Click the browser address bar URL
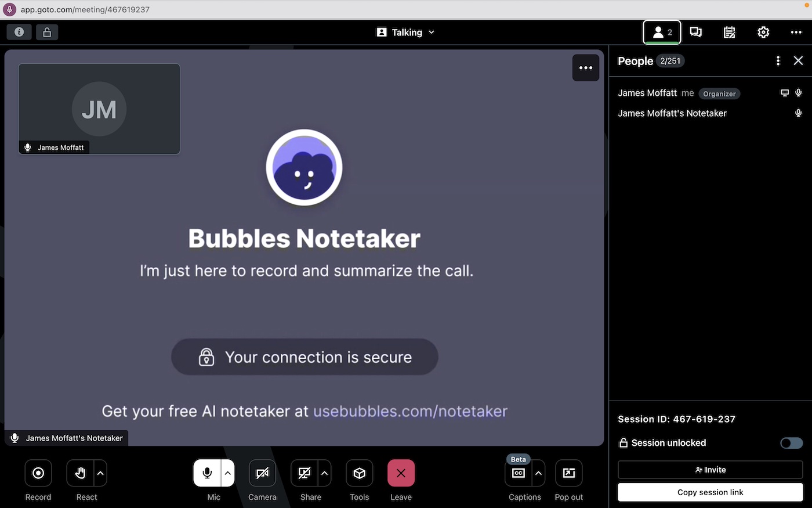Image resolution: width=812 pixels, height=508 pixels. [85, 9]
